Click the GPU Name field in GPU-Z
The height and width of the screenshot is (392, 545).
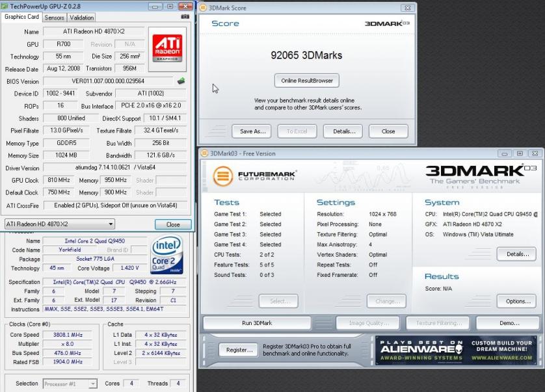94,32
